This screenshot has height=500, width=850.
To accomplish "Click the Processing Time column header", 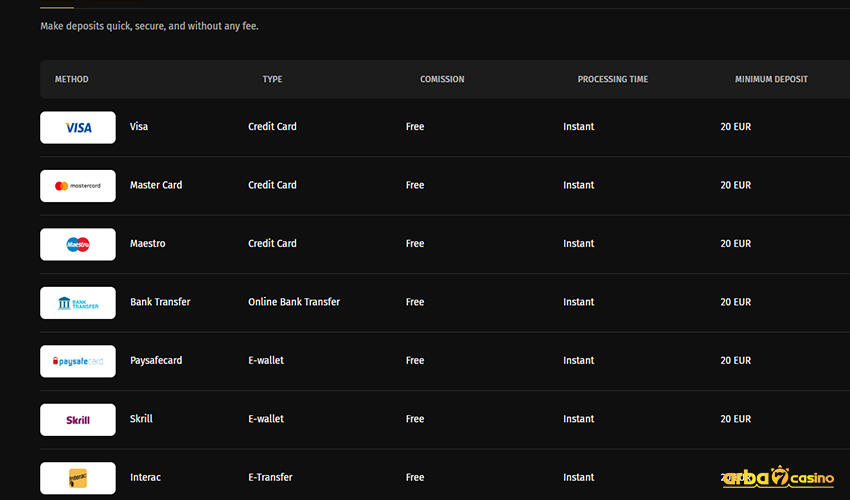I will point(613,79).
